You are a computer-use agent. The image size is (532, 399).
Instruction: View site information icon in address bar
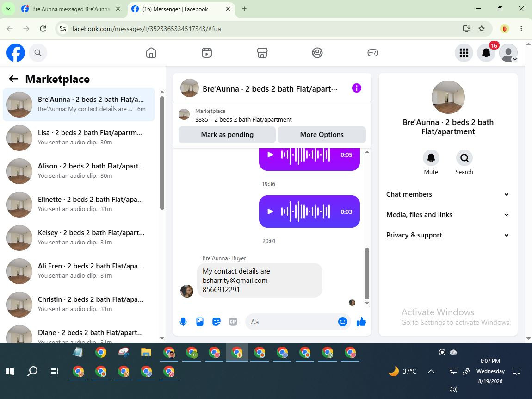tap(63, 29)
